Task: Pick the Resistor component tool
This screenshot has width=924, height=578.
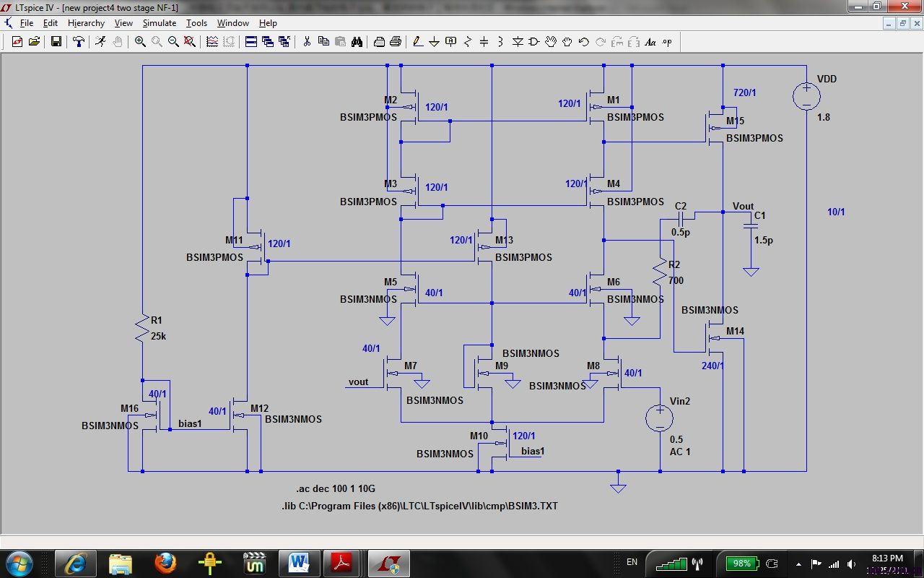Action: (468, 42)
